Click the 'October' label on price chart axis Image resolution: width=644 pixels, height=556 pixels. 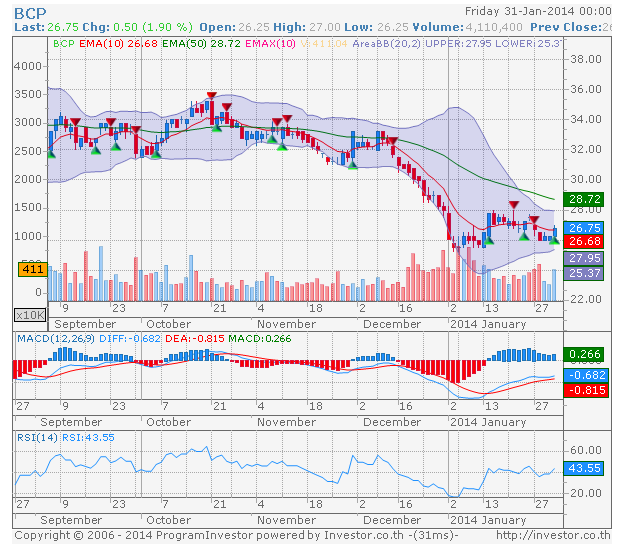pos(168,324)
